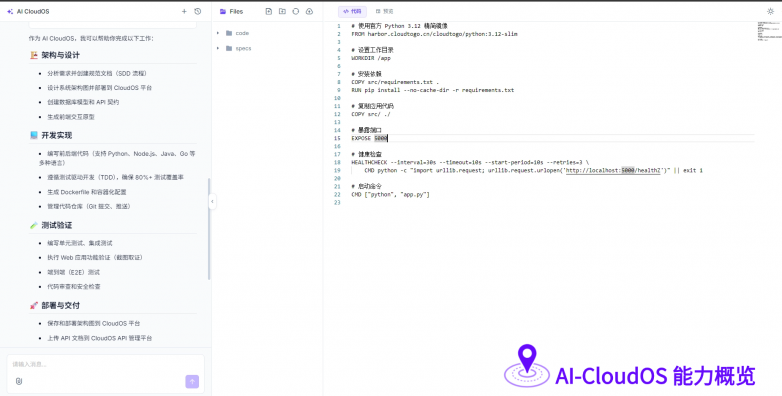Click the bullet 编写单元测试、集成测试

pos(80,243)
